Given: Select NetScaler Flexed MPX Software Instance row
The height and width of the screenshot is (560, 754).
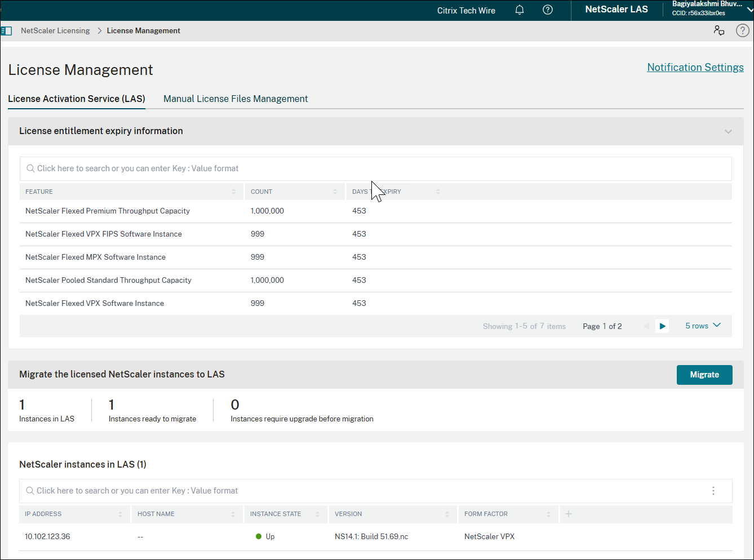Looking at the screenshot, I should pyautogui.click(x=376, y=257).
